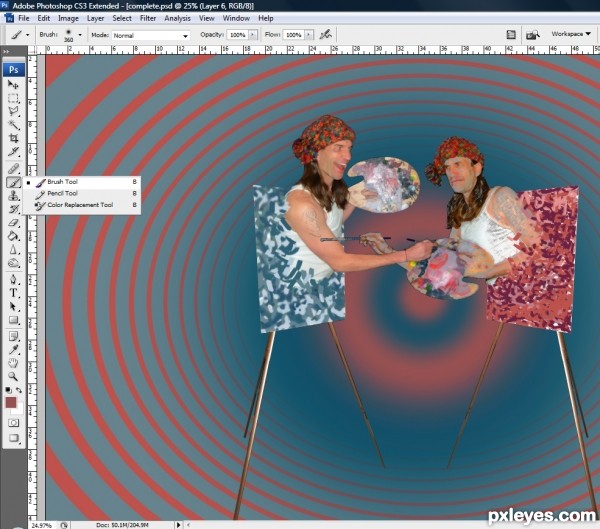Screen dimensions: 600x529
Task: Toggle the Brushes palette button
Action: [511, 35]
